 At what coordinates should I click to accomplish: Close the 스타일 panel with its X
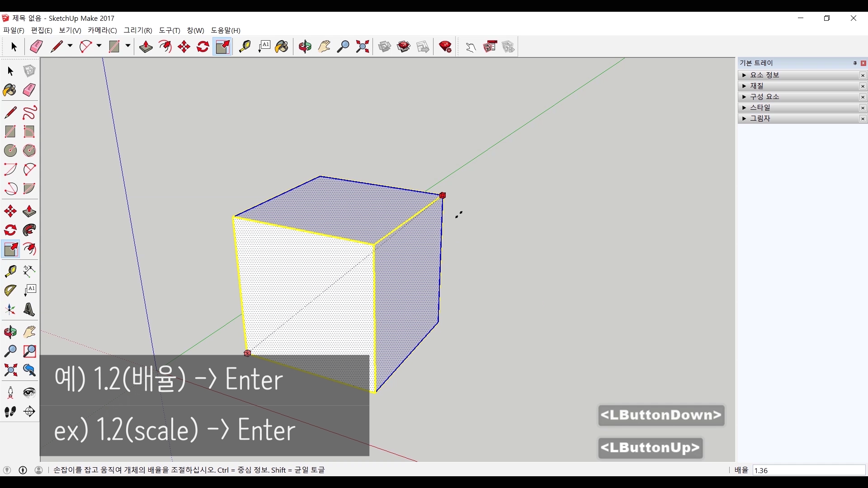coord(863,108)
